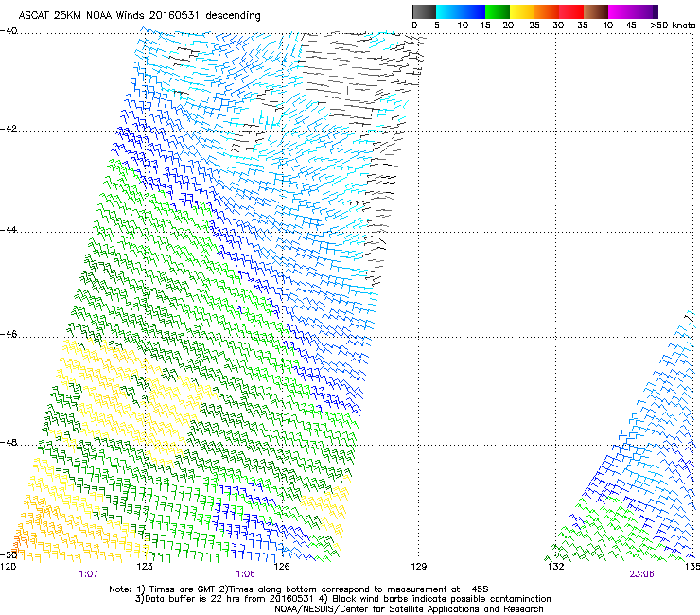Image resolution: width=700 pixels, height=615 pixels.
Task: Click the orange 25-30 knots color swatch
Action: pyautogui.click(x=547, y=11)
